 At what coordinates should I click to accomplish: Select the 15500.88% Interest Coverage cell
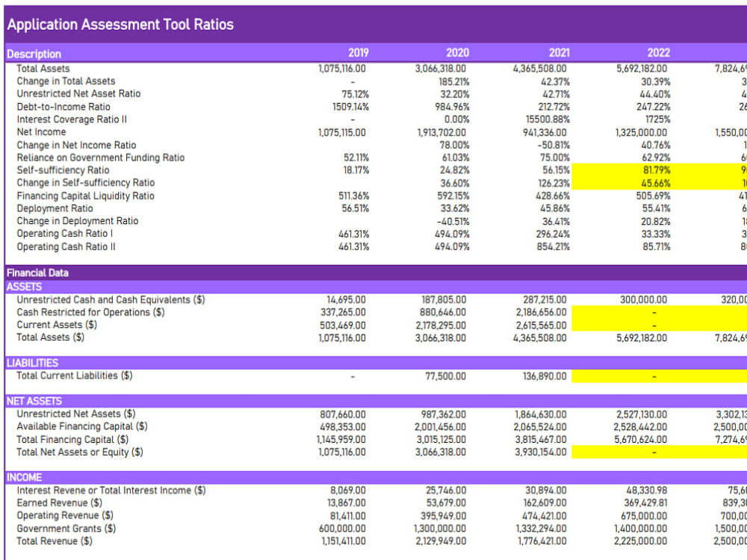(548, 119)
